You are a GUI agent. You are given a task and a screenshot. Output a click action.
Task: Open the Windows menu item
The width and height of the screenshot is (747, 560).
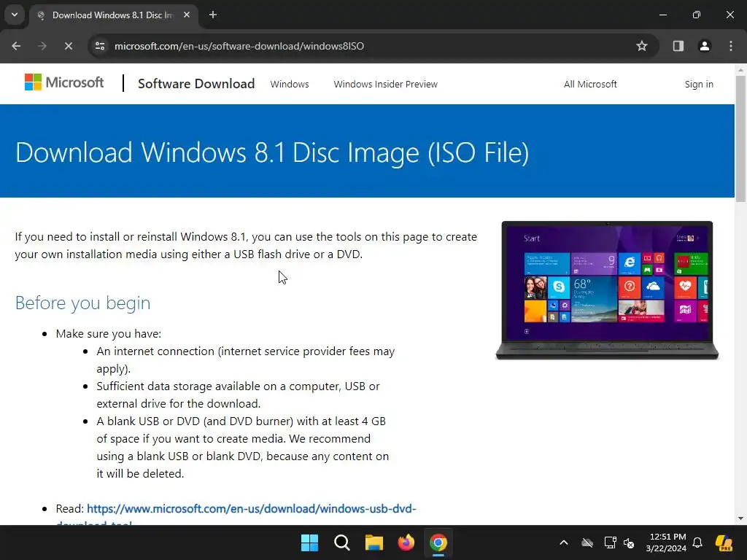click(290, 85)
